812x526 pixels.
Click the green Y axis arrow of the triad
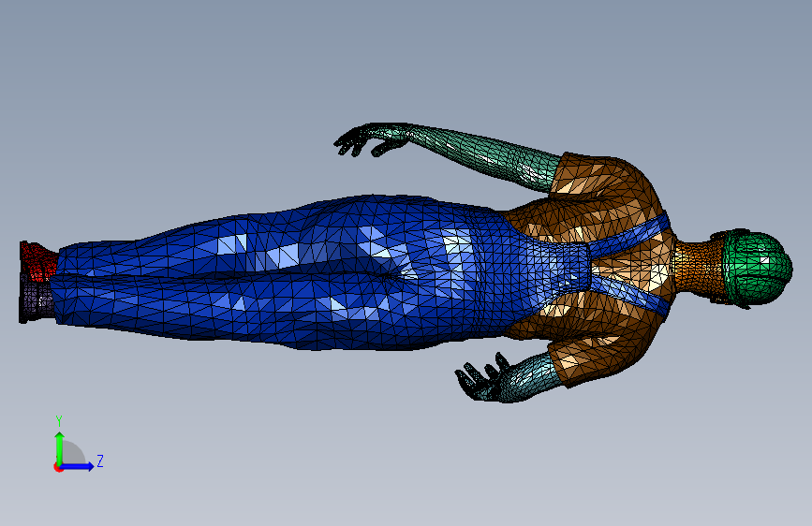[x=60, y=447]
